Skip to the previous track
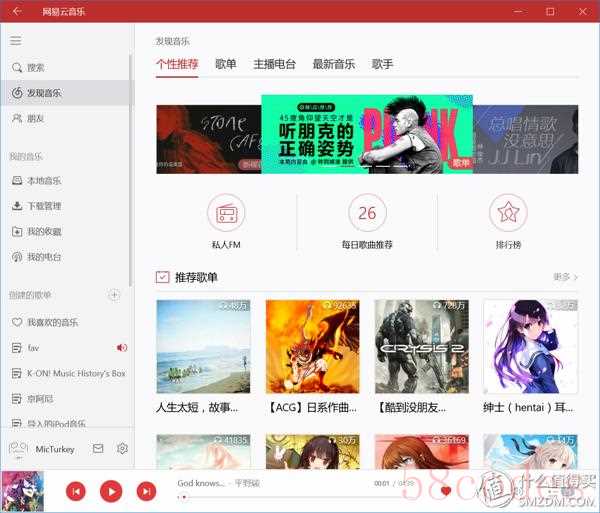 tap(76, 491)
